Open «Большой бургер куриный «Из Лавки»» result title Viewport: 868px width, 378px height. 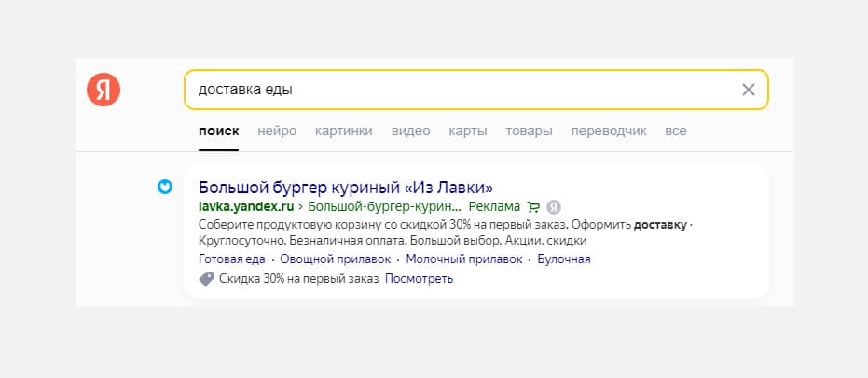[345, 187]
